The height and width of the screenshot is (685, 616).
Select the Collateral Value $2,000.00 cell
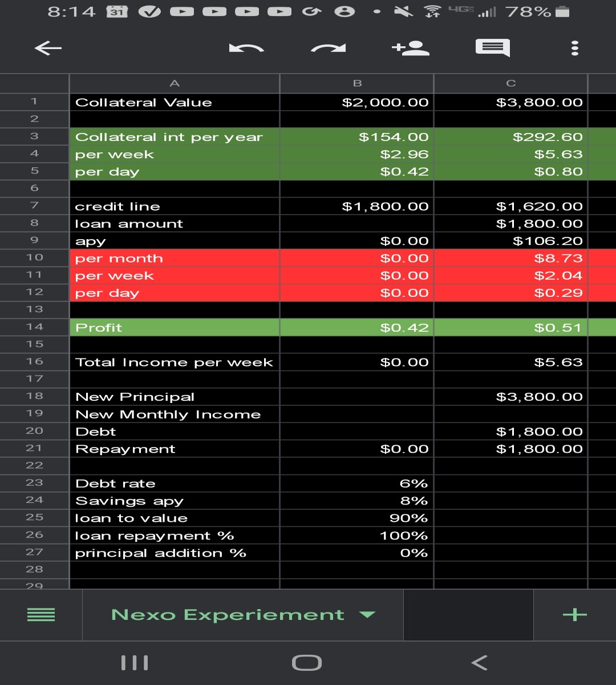tap(357, 102)
